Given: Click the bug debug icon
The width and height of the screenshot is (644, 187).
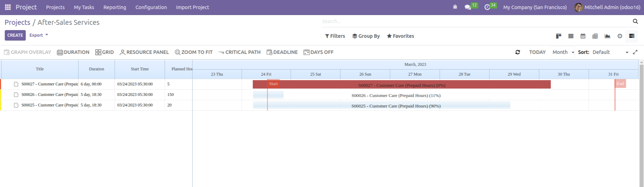Looking at the screenshot, I should coord(455,7).
